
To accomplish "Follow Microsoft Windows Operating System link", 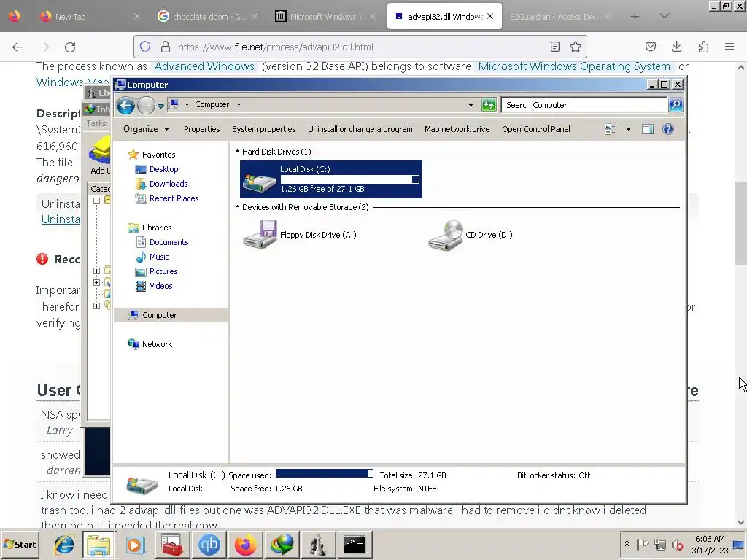I will 574,66.
